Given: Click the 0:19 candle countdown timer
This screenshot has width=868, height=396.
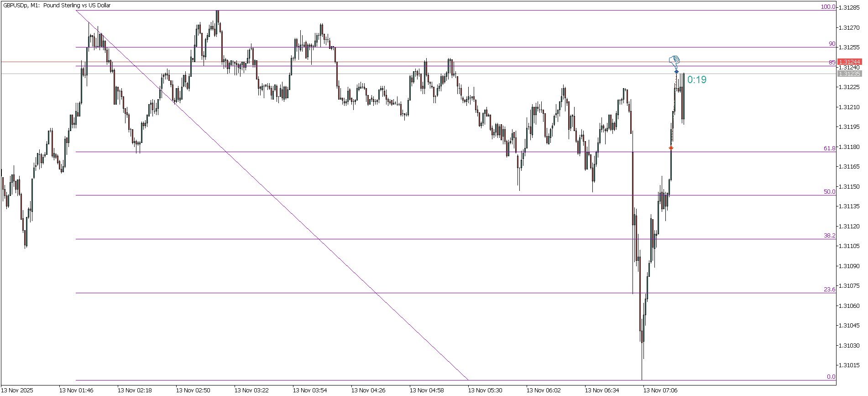Looking at the screenshot, I should click(696, 80).
